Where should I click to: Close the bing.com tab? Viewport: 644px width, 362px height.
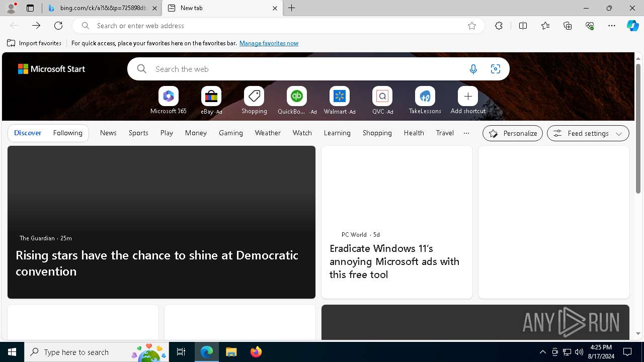point(154,8)
